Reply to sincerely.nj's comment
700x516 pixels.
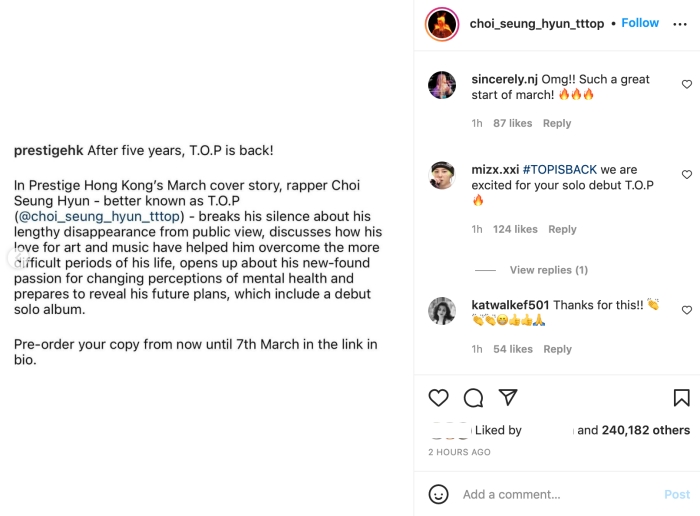click(557, 123)
